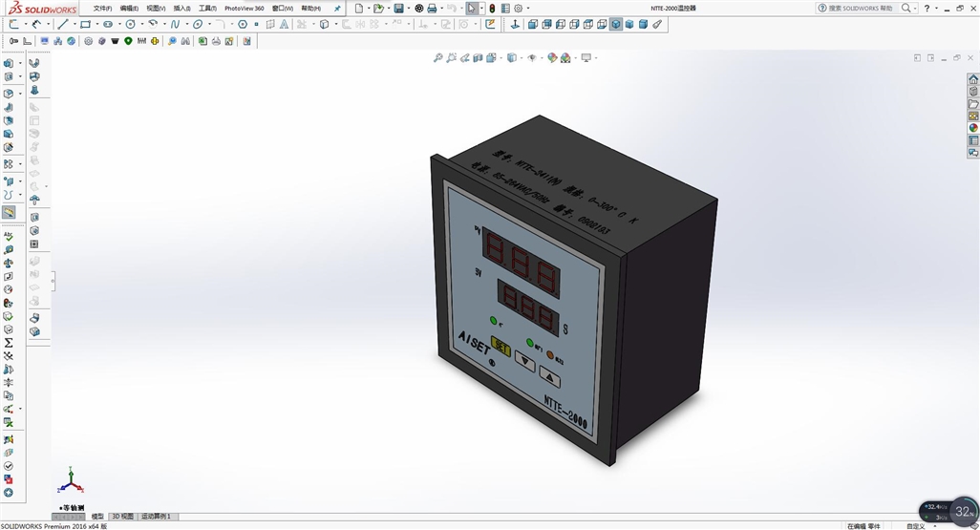Click the Measure ruler icon in left toolbar
Screen dimensions: 980x530
[9, 213]
